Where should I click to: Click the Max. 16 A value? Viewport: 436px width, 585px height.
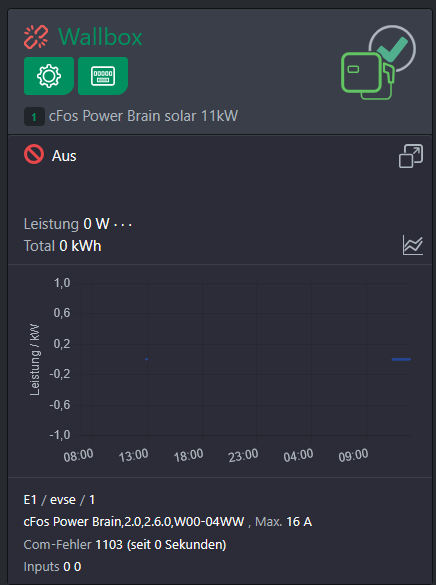(x=283, y=522)
